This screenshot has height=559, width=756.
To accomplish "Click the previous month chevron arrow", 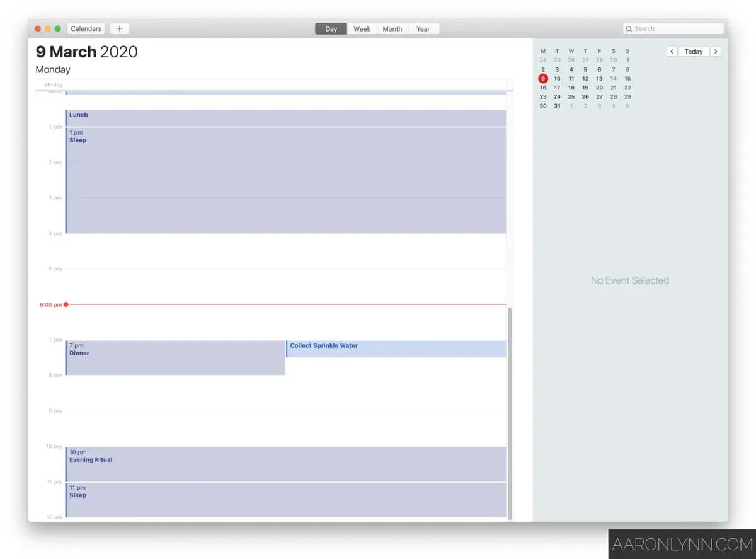I will click(x=672, y=51).
